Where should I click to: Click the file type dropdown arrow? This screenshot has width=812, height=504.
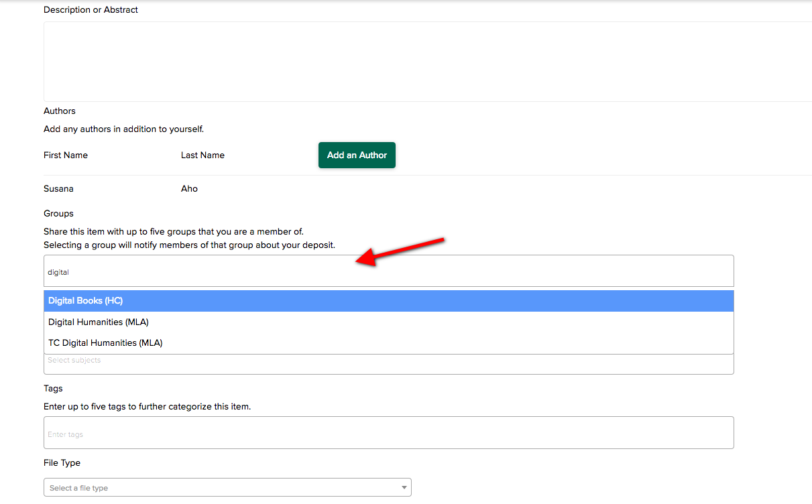point(404,488)
